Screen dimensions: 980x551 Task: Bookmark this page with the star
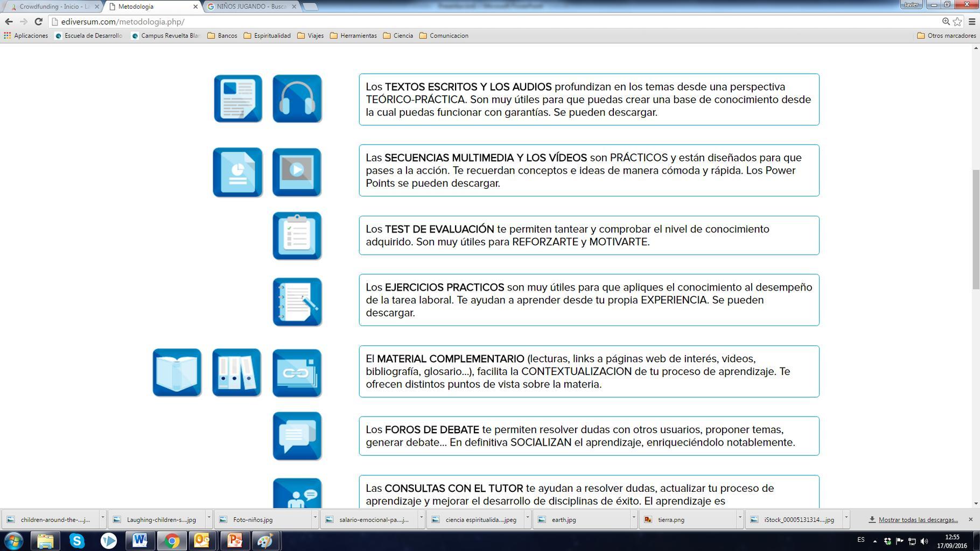point(957,22)
